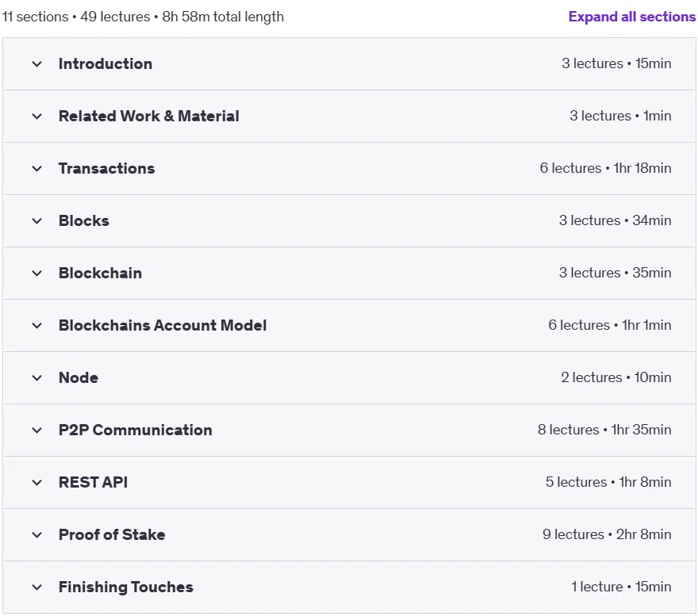The width and height of the screenshot is (698, 616).
Task: Expand the REST API chevron
Action: coord(37,483)
